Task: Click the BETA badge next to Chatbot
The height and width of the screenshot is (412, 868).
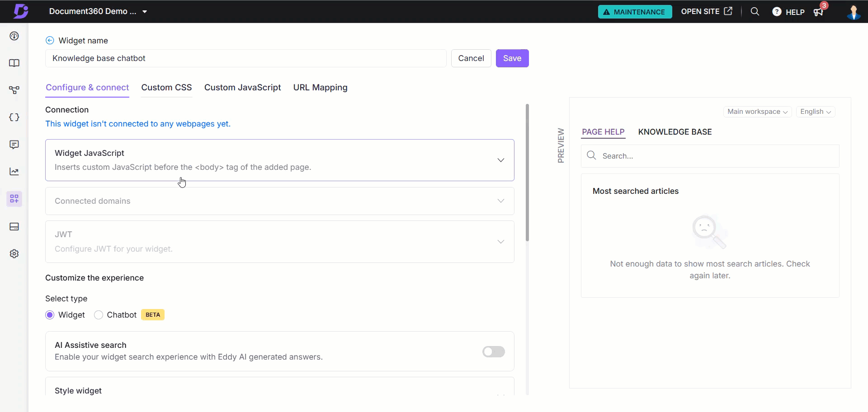Action: pyautogui.click(x=153, y=315)
